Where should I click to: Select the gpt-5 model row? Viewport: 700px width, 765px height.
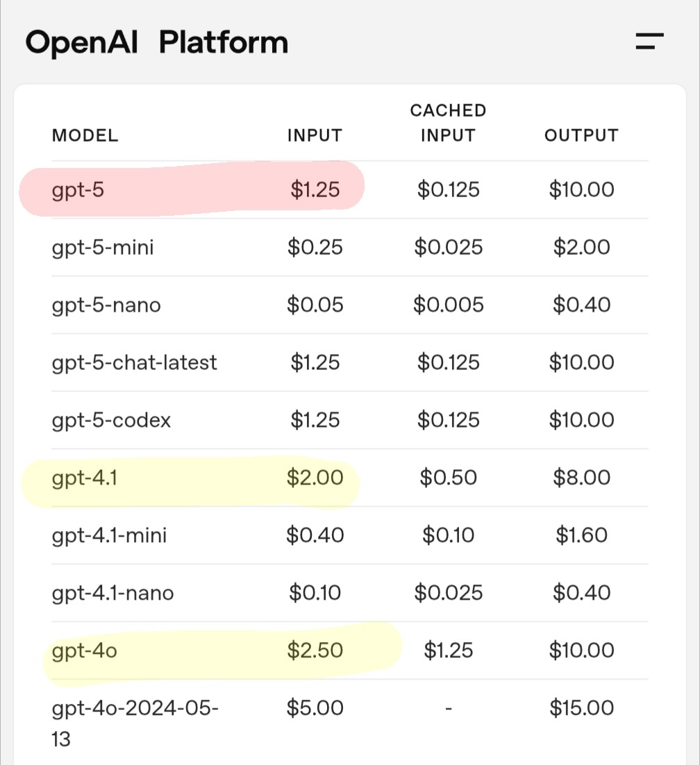tap(350, 190)
